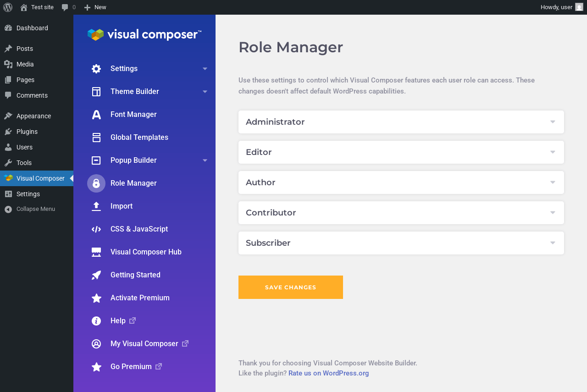Click the Save Changes button
The image size is (587, 392).
click(291, 287)
